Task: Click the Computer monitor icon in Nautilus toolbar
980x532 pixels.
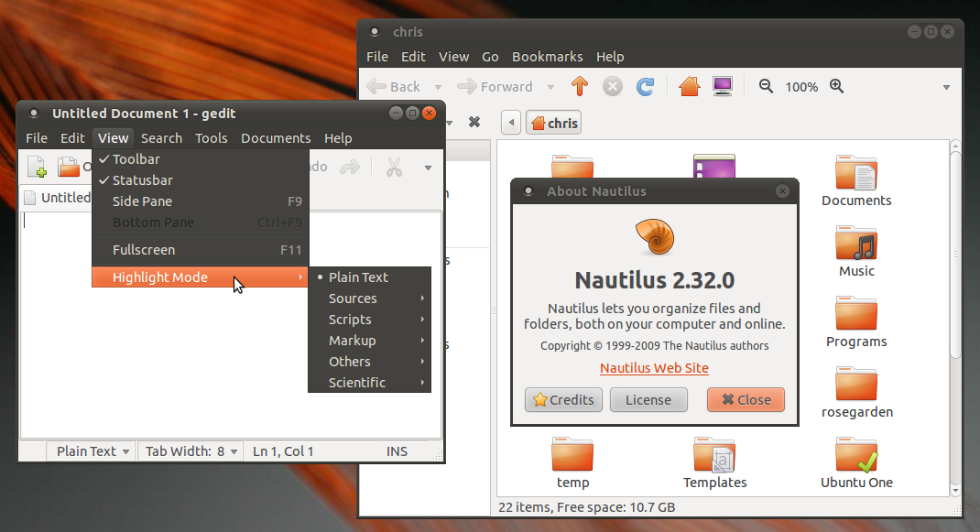Action: tap(723, 86)
